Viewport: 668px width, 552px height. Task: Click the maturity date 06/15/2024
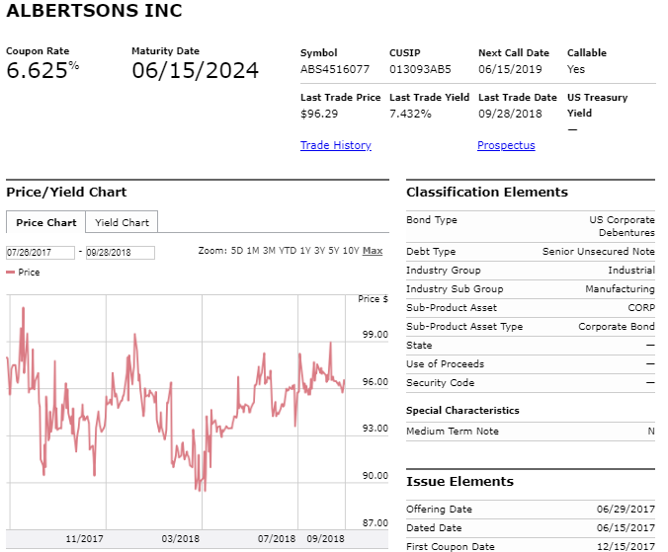pos(195,70)
